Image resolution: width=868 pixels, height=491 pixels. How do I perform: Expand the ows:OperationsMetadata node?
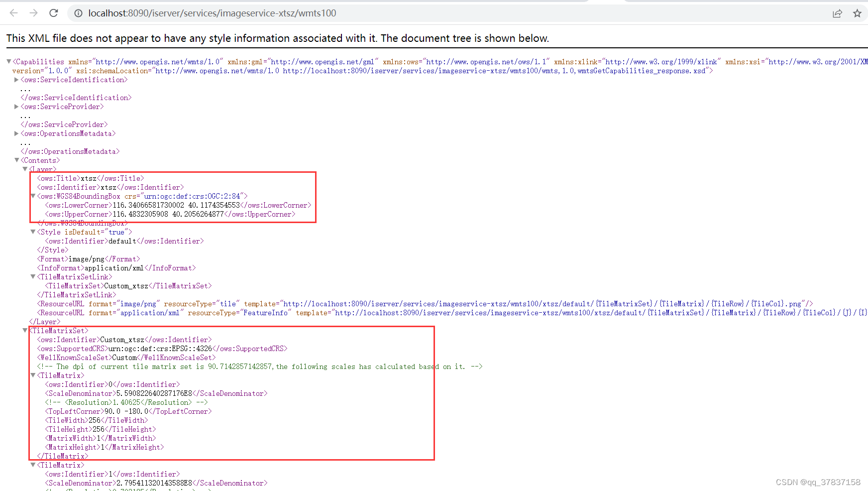(16, 133)
